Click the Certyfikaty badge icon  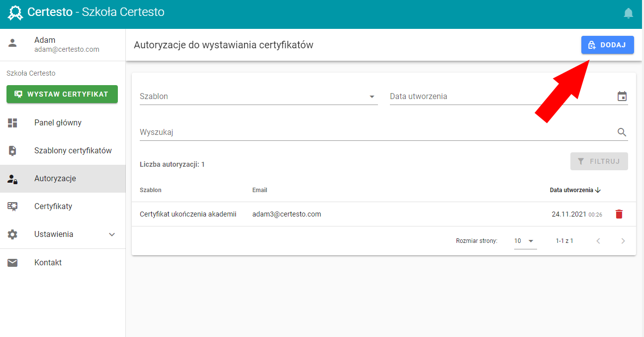pos(12,207)
